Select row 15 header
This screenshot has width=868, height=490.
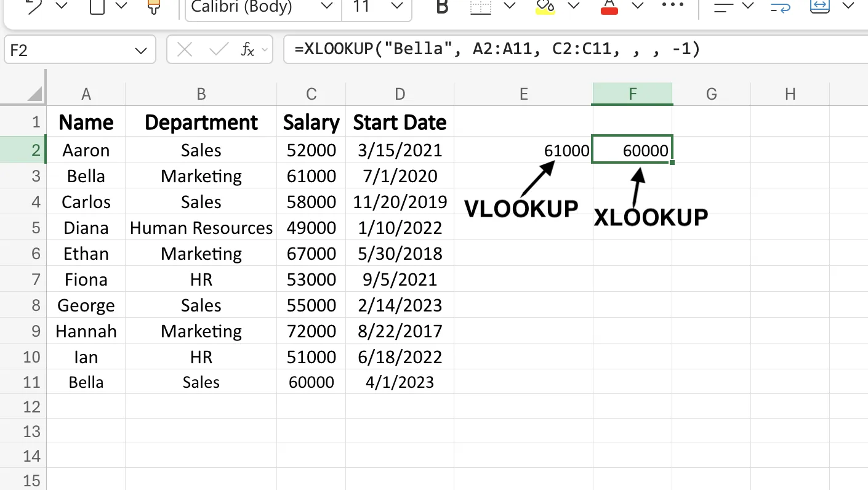[23, 480]
